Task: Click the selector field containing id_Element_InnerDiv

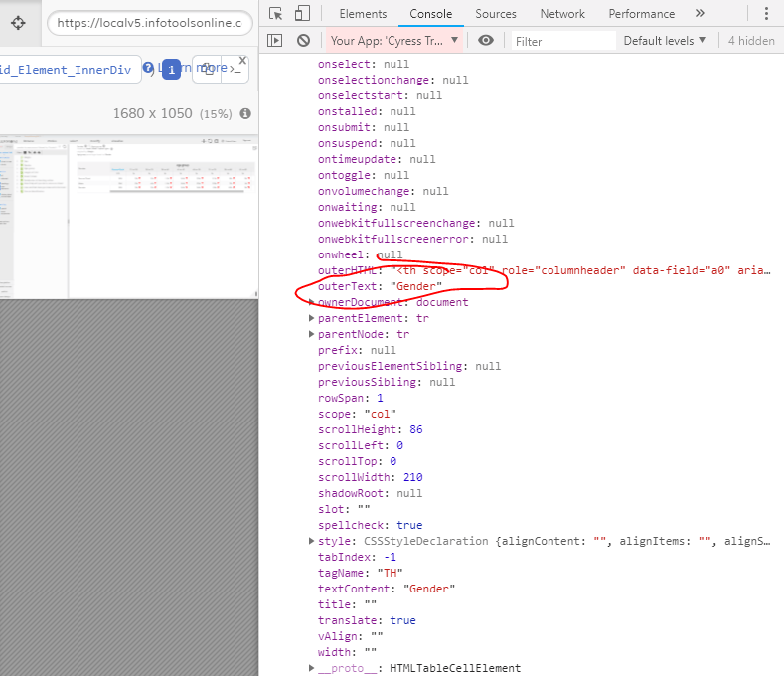Action: (x=69, y=70)
